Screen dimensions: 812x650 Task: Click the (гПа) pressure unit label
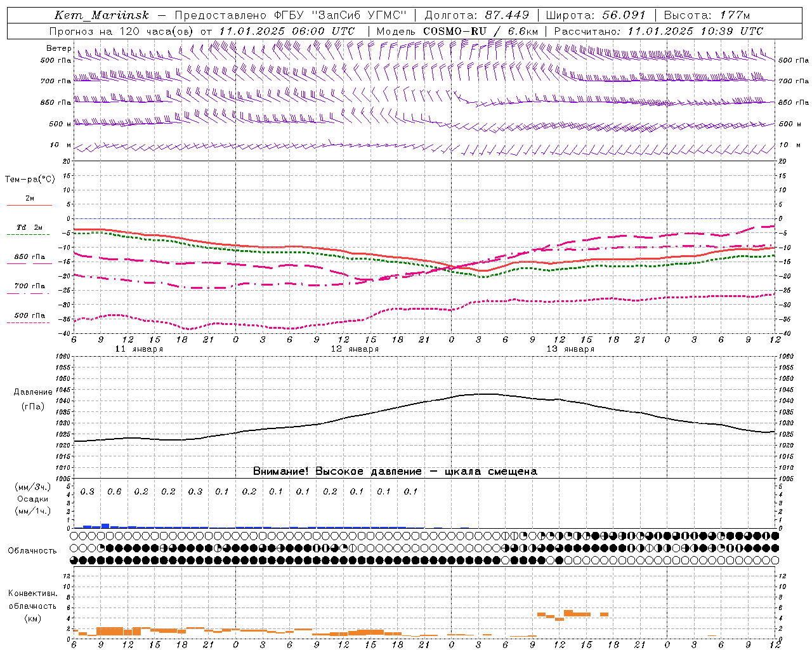coord(33,407)
